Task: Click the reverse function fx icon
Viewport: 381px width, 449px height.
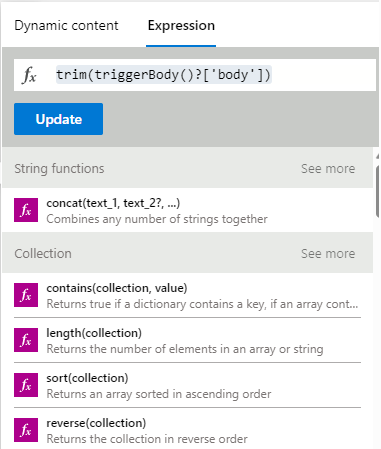Action: (26, 430)
